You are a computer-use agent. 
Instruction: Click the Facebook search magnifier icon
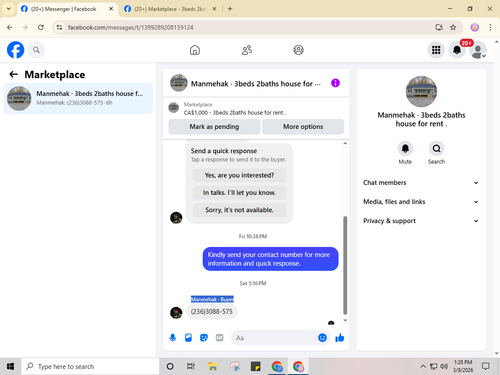(36, 50)
